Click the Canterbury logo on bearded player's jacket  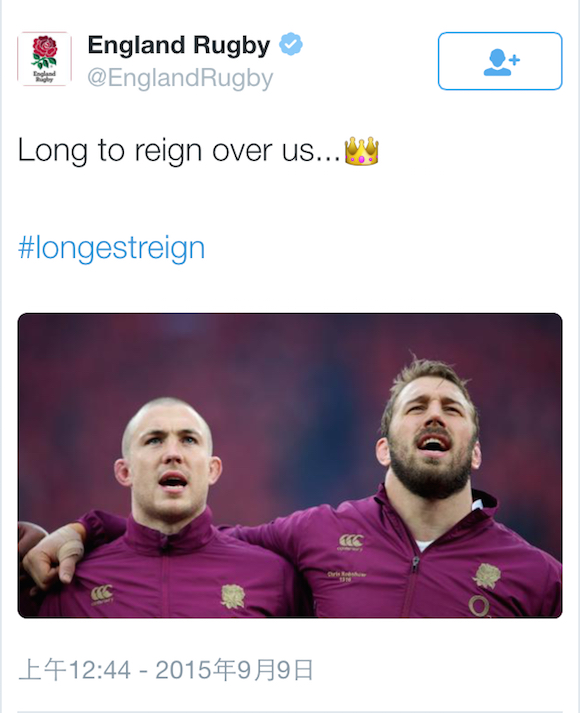(x=351, y=541)
